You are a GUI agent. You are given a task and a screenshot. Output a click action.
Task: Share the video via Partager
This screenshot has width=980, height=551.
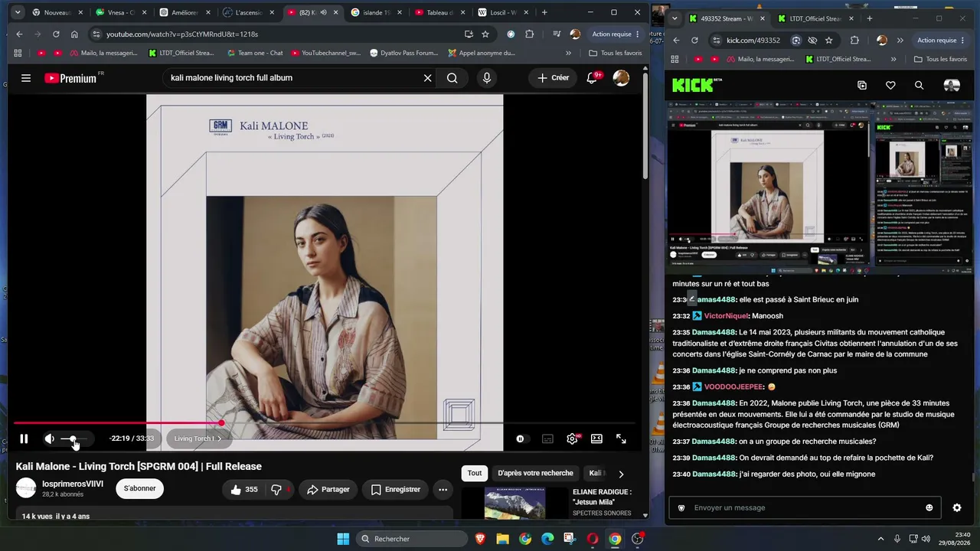[328, 490]
